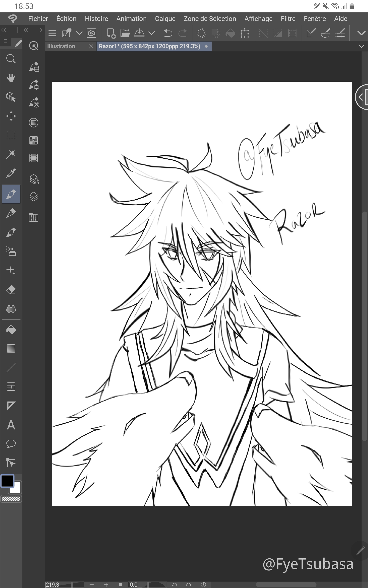Viewport: 368px width, 588px height.
Task: Select the Pencil tool
Action: pos(11,213)
